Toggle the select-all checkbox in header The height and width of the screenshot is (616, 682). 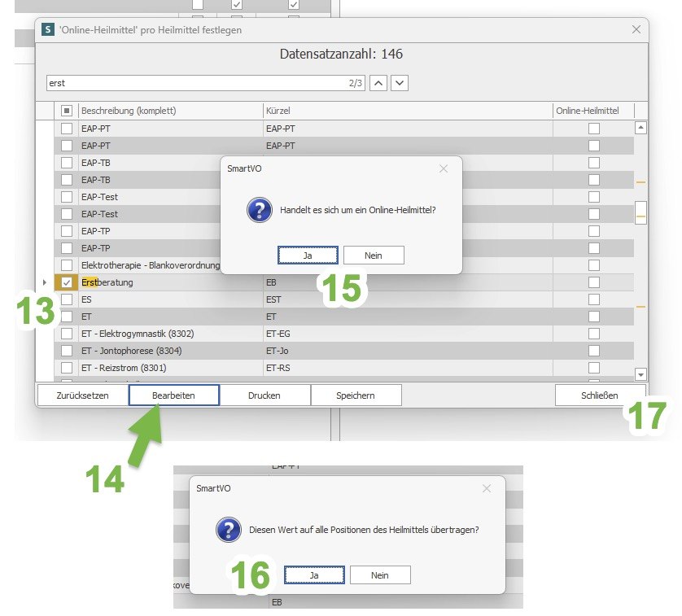[x=67, y=111]
